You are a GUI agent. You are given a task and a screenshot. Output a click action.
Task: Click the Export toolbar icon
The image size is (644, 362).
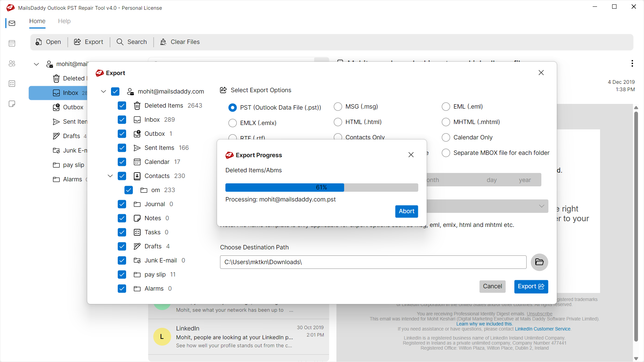pos(77,42)
